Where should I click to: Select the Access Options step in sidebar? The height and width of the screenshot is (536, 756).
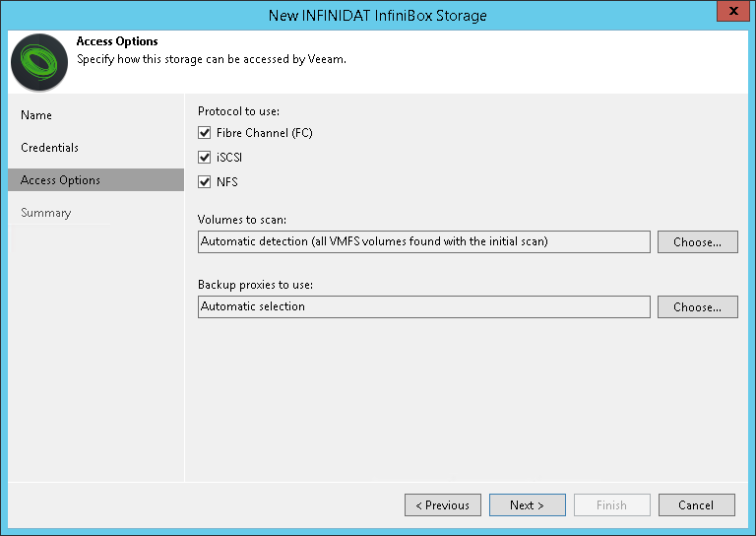pos(60,180)
